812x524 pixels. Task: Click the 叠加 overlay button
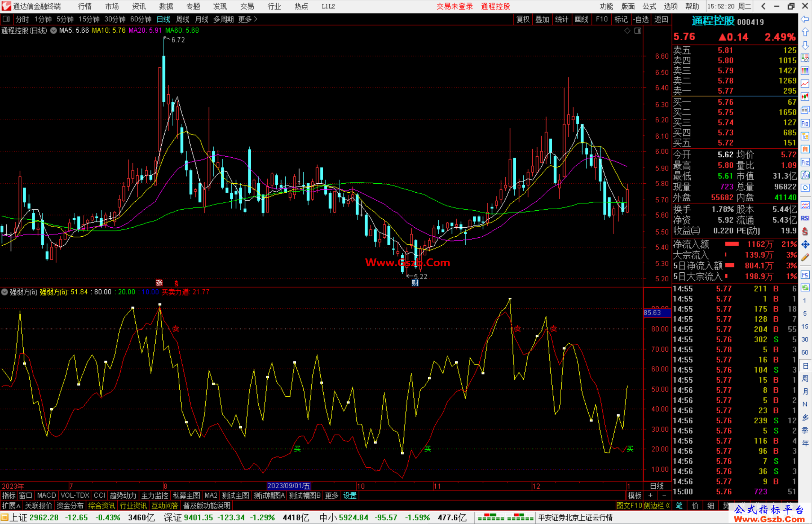(x=542, y=19)
